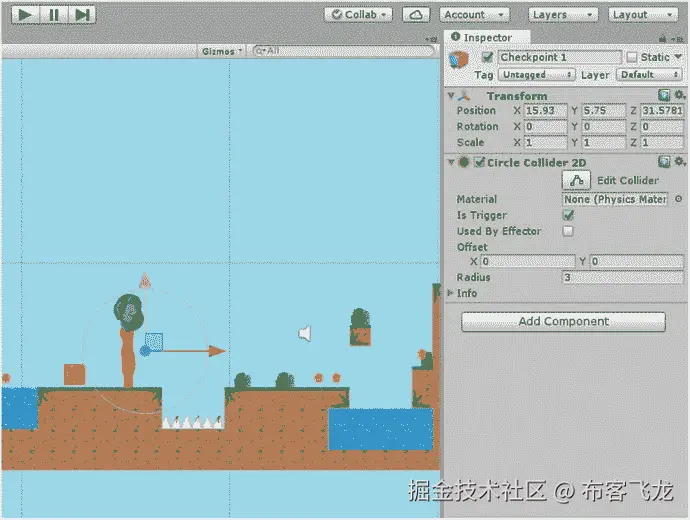Open the Tag dropdown showing Untagged

pos(536,75)
